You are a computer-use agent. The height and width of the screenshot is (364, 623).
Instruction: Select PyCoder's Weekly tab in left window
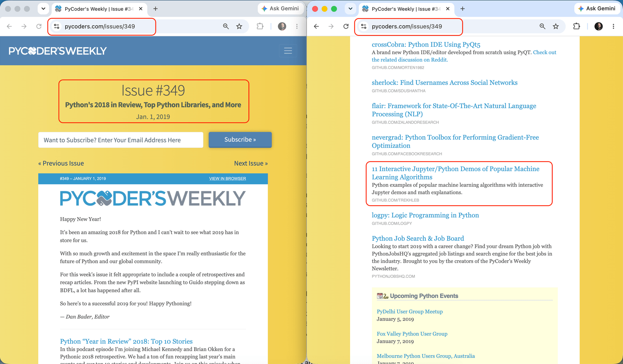tap(99, 9)
